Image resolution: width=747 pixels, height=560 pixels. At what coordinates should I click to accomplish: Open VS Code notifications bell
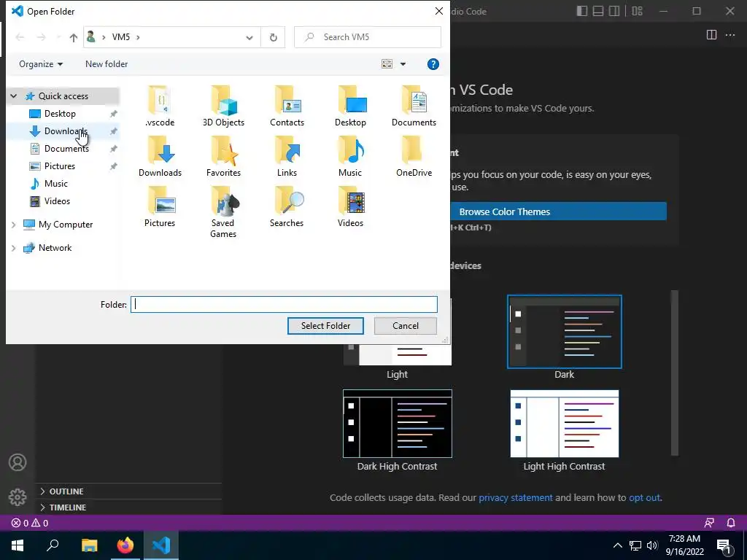pyautogui.click(x=731, y=523)
